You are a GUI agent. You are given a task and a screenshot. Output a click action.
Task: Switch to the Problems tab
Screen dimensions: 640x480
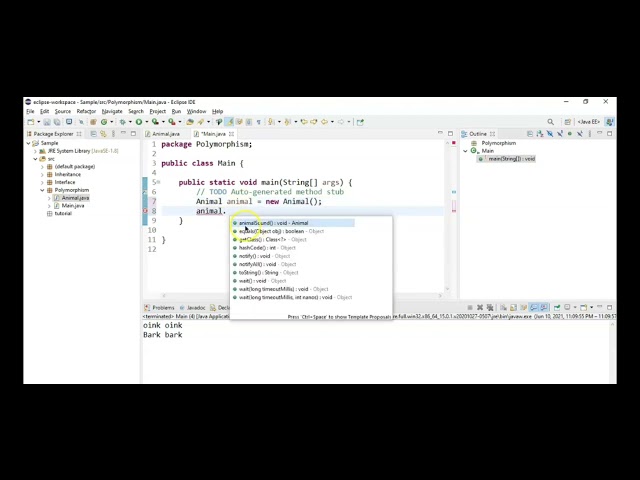(x=159, y=308)
